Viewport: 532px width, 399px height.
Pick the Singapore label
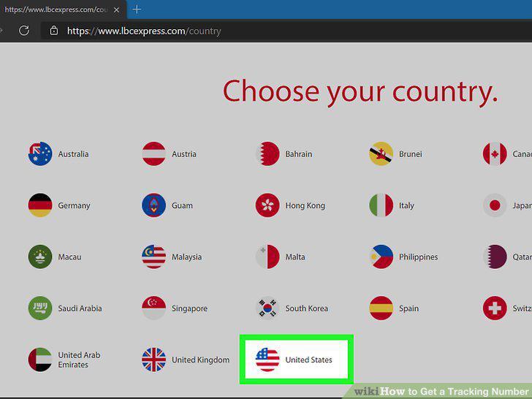point(189,308)
